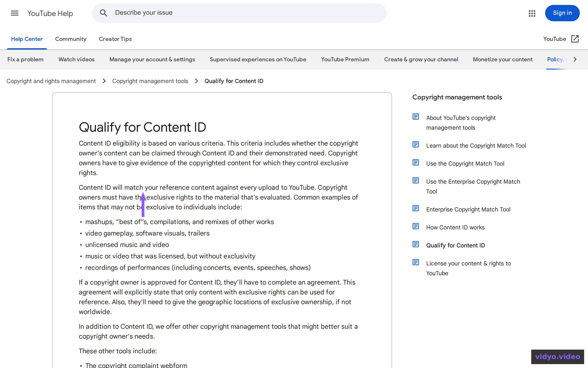Click the YouTube link in the header
588x368 pixels.
point(555,39)
